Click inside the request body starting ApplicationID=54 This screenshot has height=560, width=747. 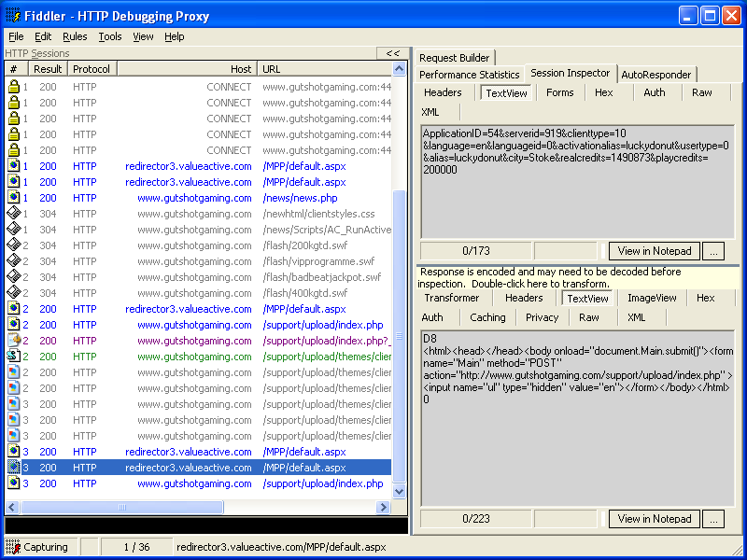coord(578,182)
